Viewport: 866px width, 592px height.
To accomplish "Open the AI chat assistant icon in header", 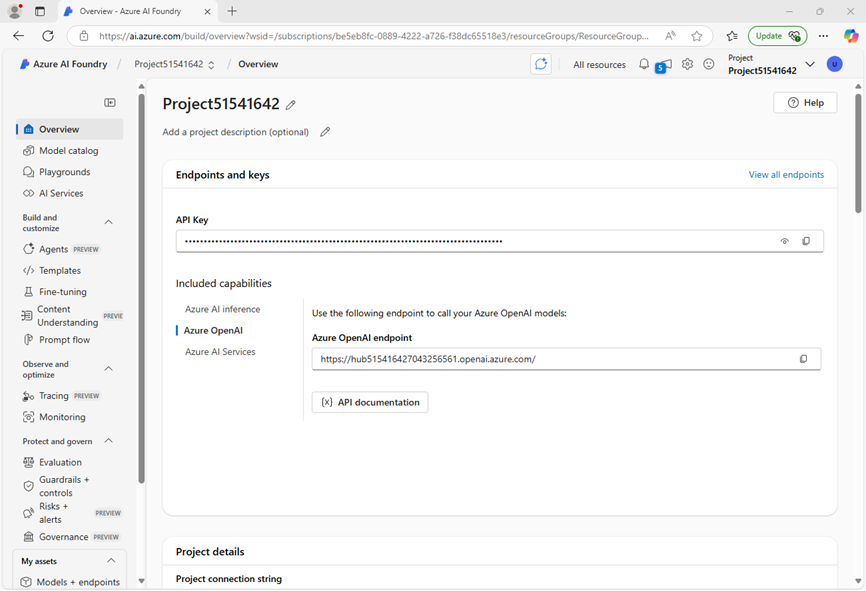I will [541, 64].
